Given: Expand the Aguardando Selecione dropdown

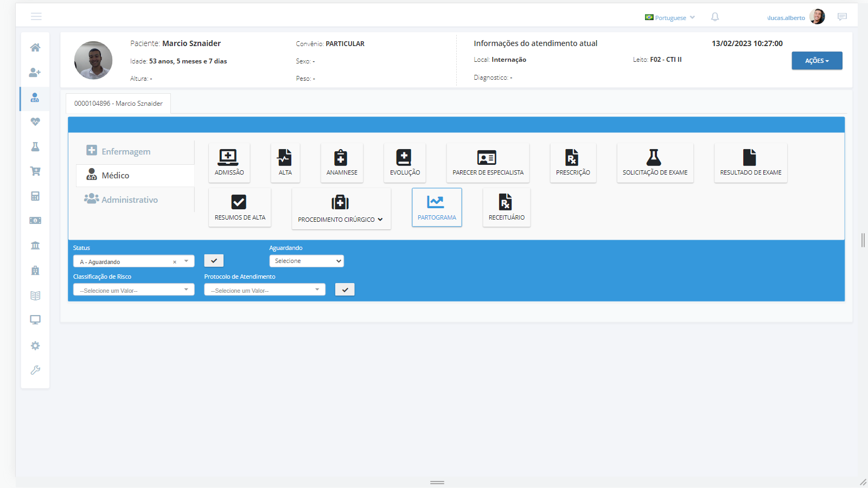Looking at the screenshot, I should click(306, 261).
